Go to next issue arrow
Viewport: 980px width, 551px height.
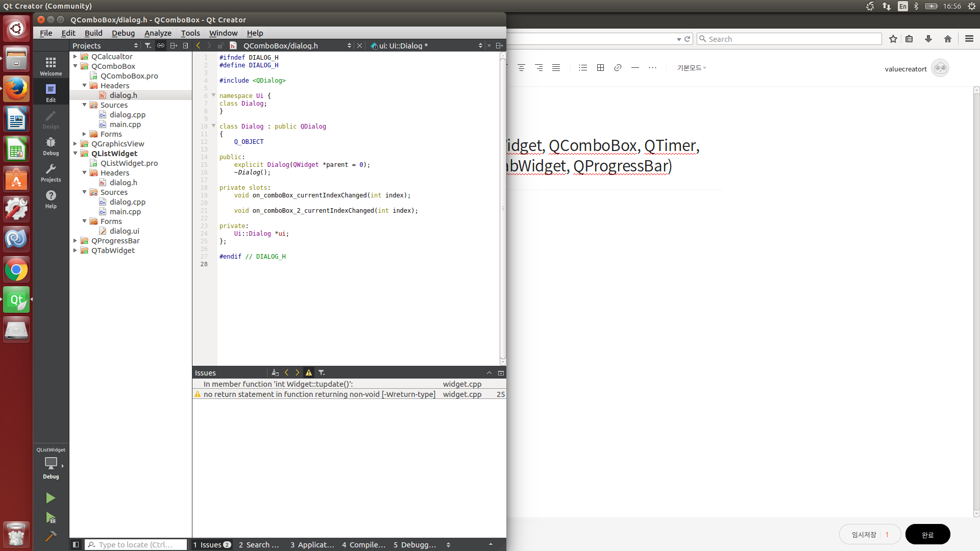pyautogui.click(x=298, y=373)
